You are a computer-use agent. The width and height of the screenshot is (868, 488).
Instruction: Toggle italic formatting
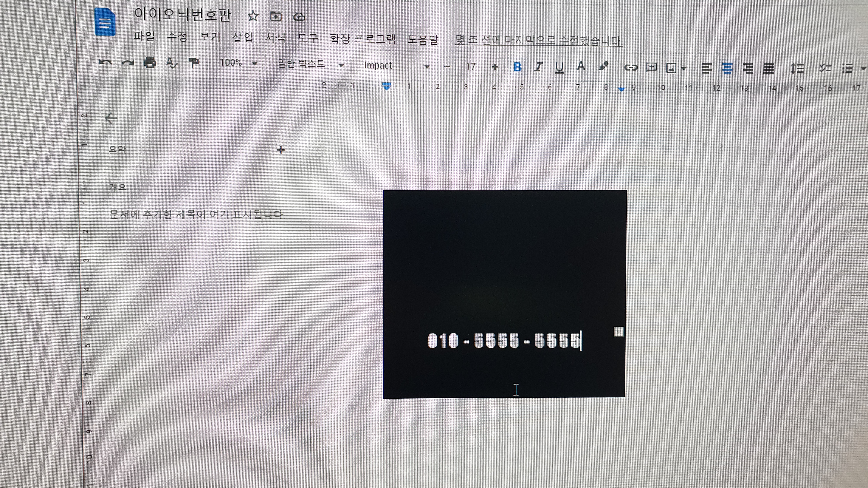(x=538, y=67)
